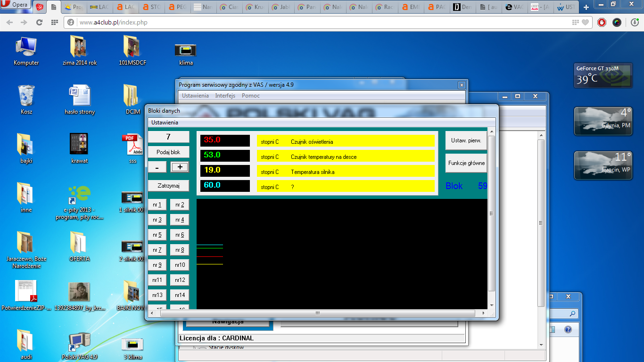Open the Polski VAG 4.9 shortcut
This screenshot has height=362, width=644.
pyautogui.click(x=79, y=342)
